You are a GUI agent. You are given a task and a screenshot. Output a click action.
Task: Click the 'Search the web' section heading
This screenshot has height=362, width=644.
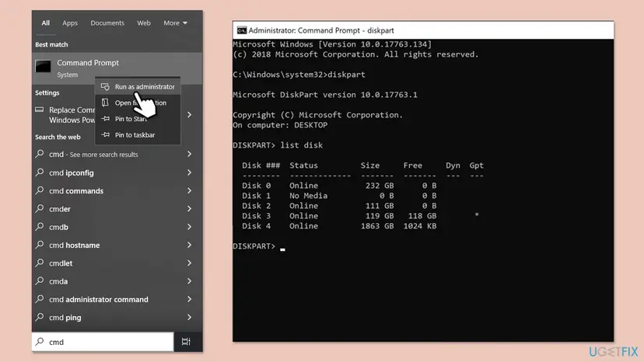pos(58,137)
